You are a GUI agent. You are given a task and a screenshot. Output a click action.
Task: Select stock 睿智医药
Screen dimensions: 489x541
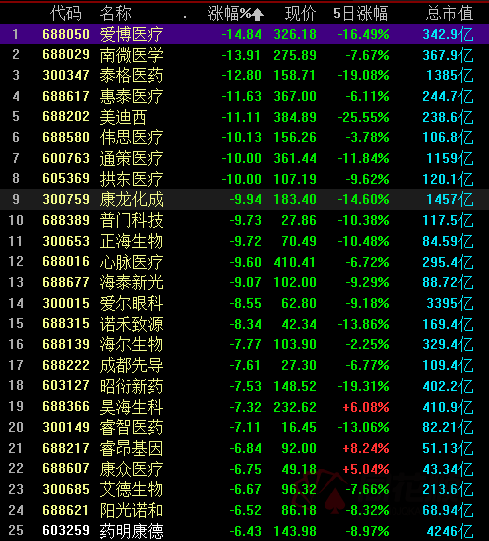[131, 427]
